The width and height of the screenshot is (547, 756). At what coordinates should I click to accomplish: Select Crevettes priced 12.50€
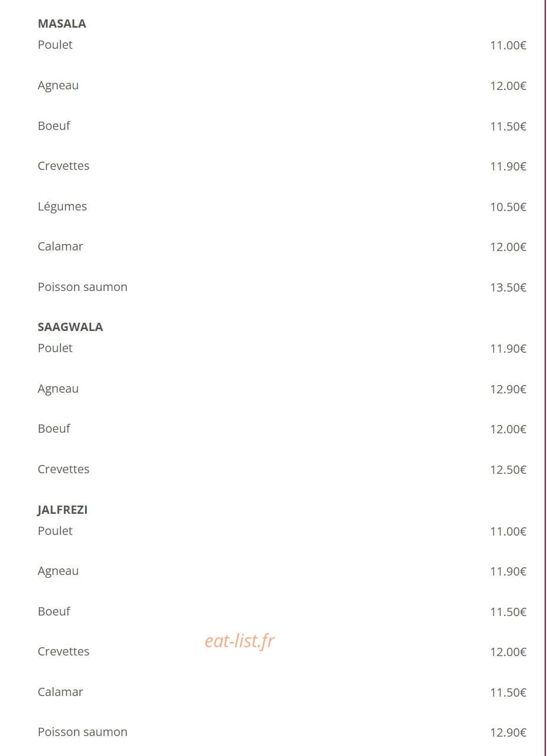coord(63,469)
